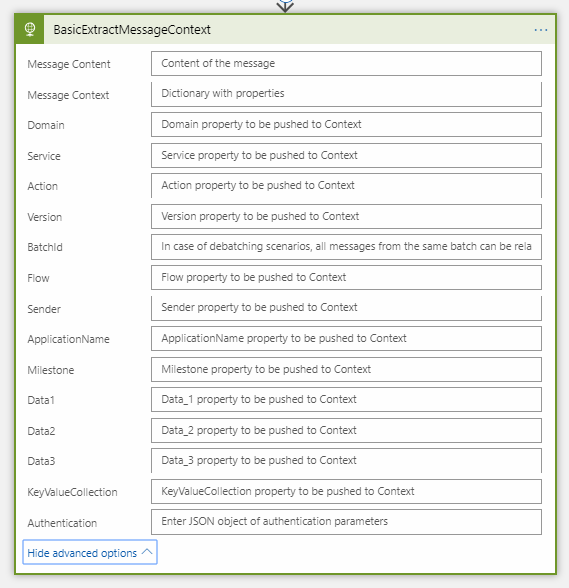Click the ApplicationName input field
Screen dimensions: 569x588
coord(346,339)
